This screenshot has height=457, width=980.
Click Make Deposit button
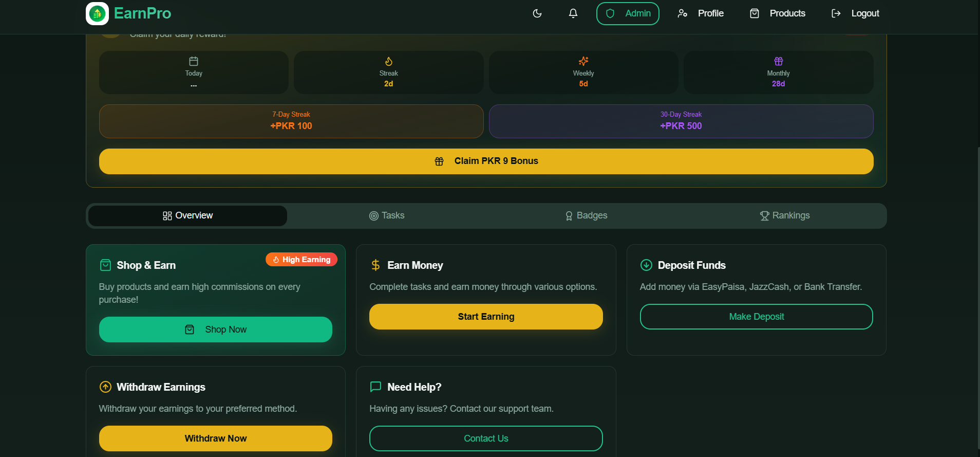pos(756,317)
